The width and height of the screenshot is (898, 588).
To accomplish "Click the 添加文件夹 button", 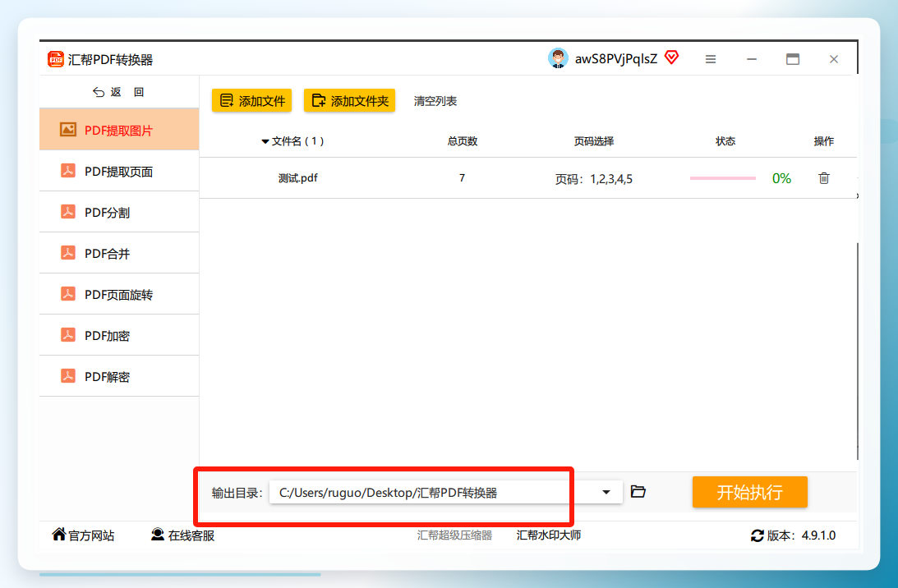I will pos(349,101).
